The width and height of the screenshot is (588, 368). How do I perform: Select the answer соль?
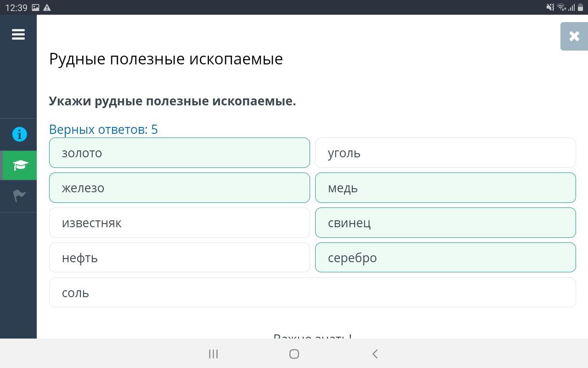(312, 293)
